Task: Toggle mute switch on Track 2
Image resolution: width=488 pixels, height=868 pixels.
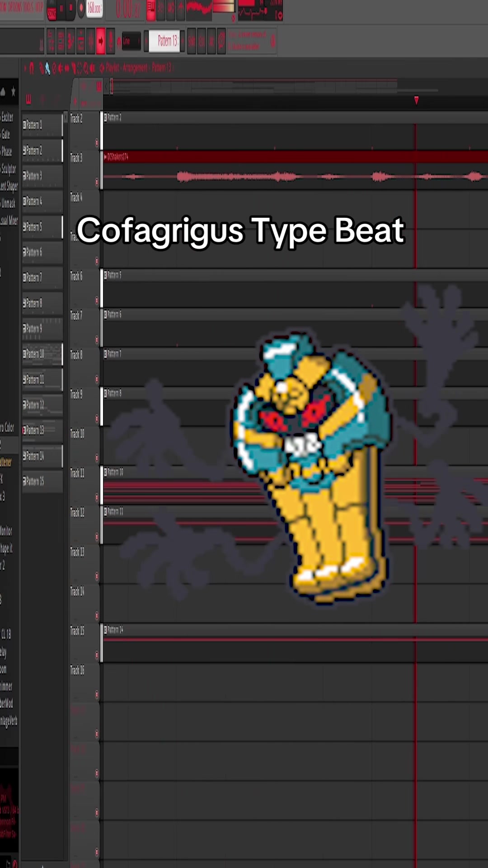Action: tap(97, 143)
